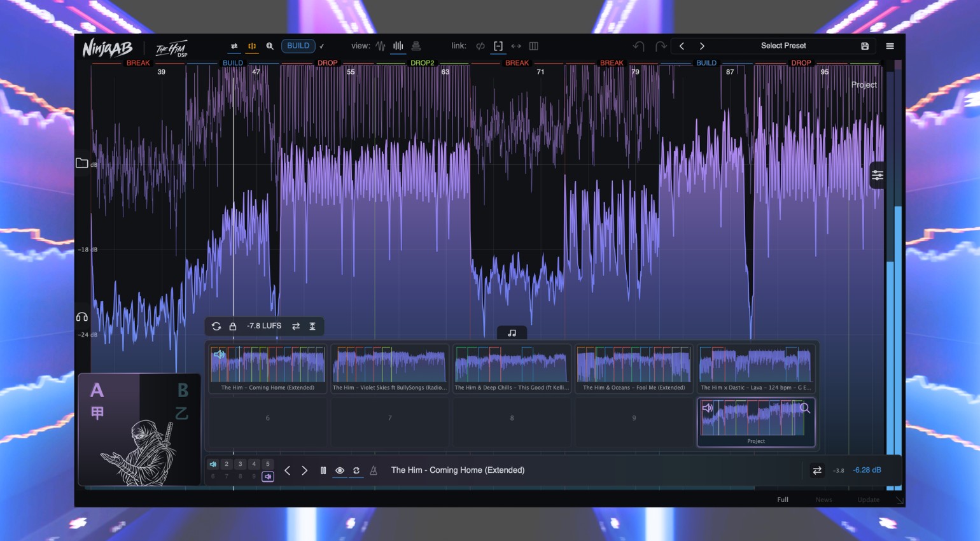This screenshot has height=541, width=980.
Task: Click the swap arrows icon in top toolbar
Action: pyautogui.click(x=234, y=46)
